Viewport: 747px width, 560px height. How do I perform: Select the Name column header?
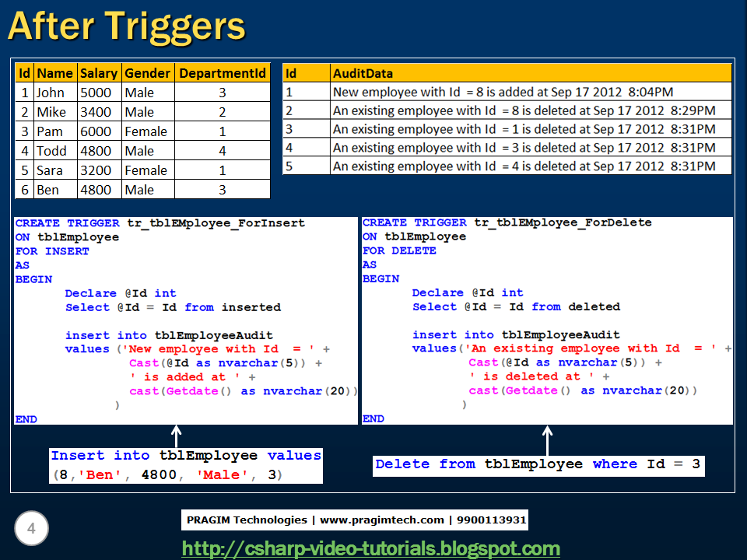pyautogui.click(x=54, y=72)
